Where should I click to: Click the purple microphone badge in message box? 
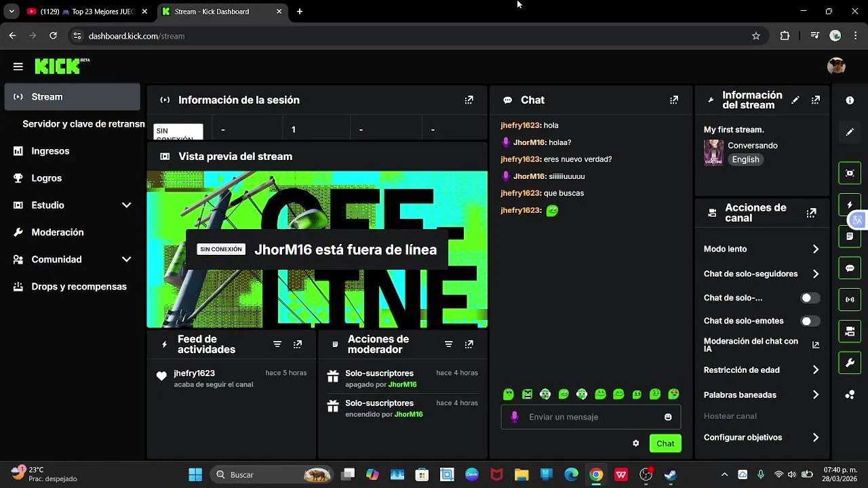pyautogui.click(x=515, y=417)
